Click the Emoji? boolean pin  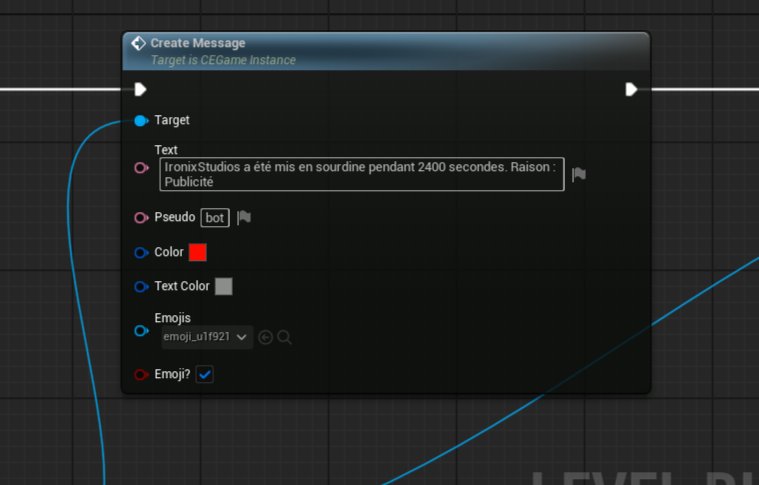tap(141, 375)
